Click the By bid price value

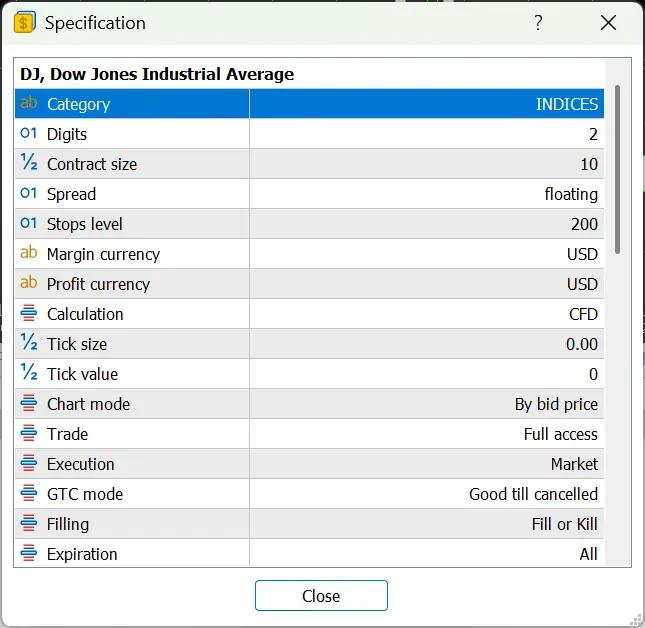click(556, 405)
